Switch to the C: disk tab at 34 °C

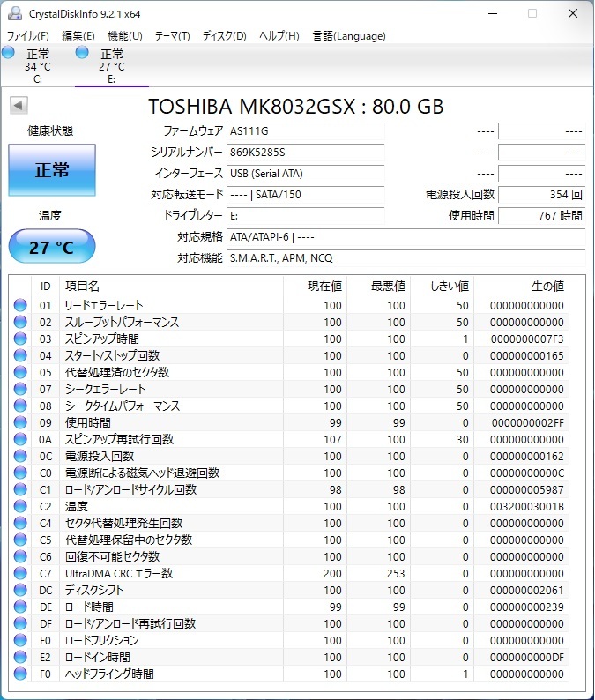[38, 66]
